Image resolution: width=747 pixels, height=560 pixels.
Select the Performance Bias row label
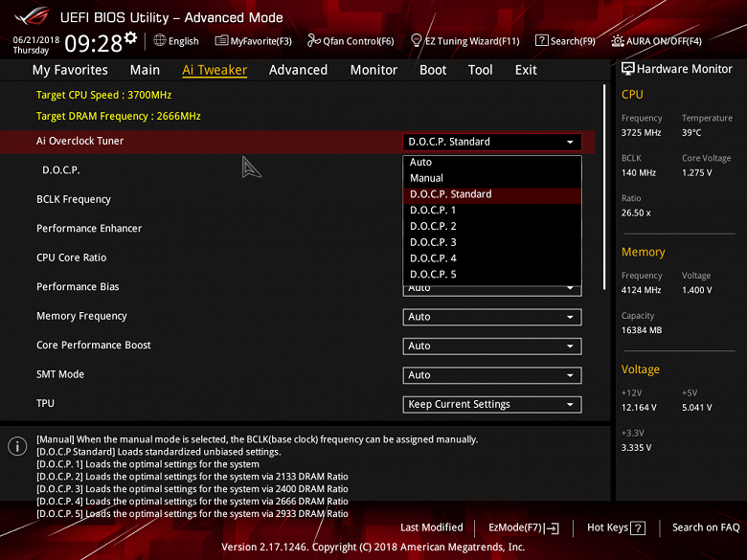[78, 286]
